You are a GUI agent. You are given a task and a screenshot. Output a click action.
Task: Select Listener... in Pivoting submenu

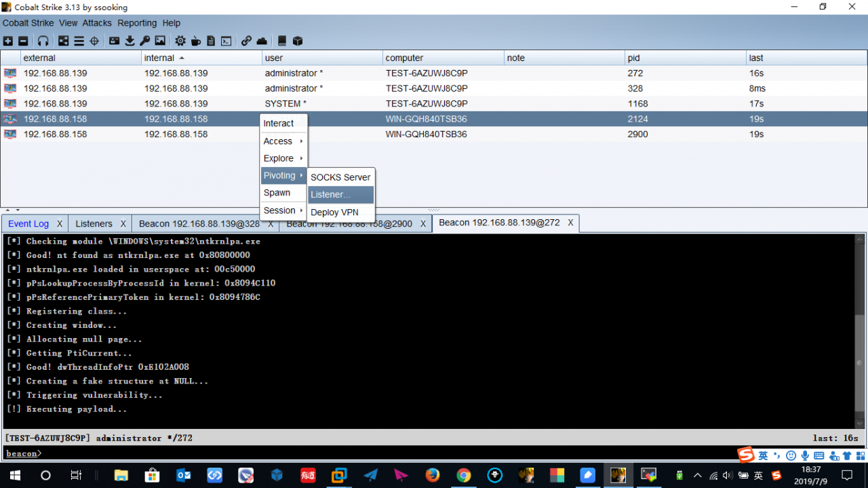click(x=340, y=195)
